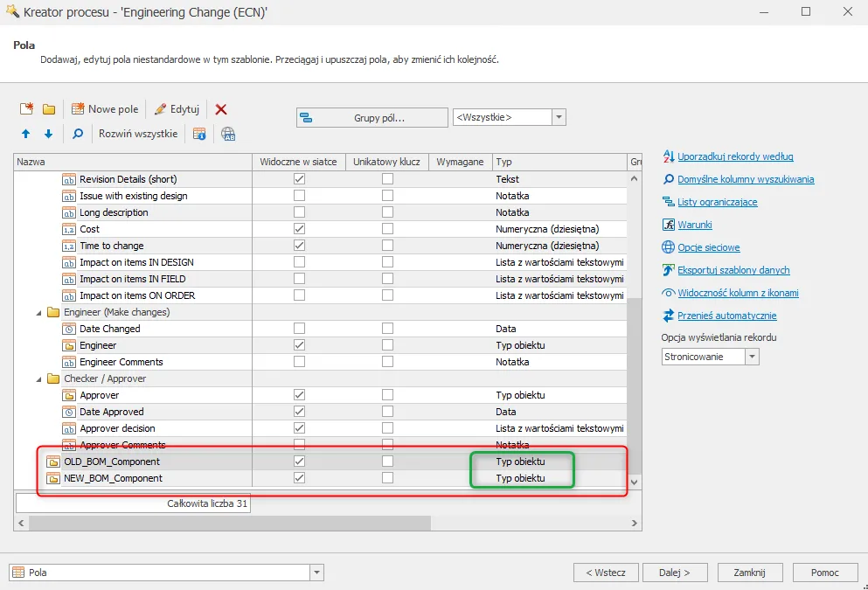Click the yellow folder toolbar icon
The width and height of the screenshot is (868, 590).
[x=49, y=109]
